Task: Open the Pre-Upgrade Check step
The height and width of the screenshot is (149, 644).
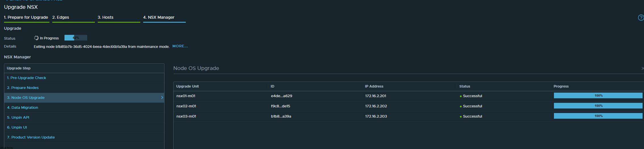Action: pyautogui.click(x=26, y=78)
